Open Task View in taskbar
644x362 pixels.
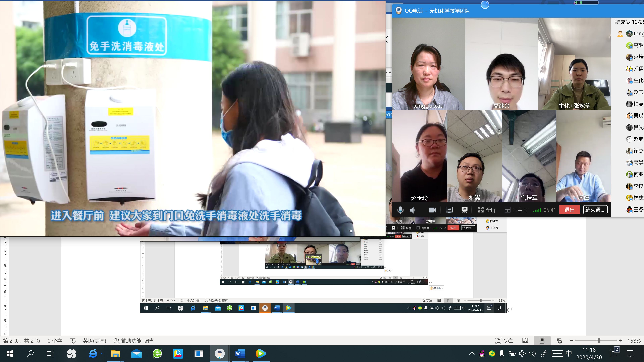(x=50, y=353)
